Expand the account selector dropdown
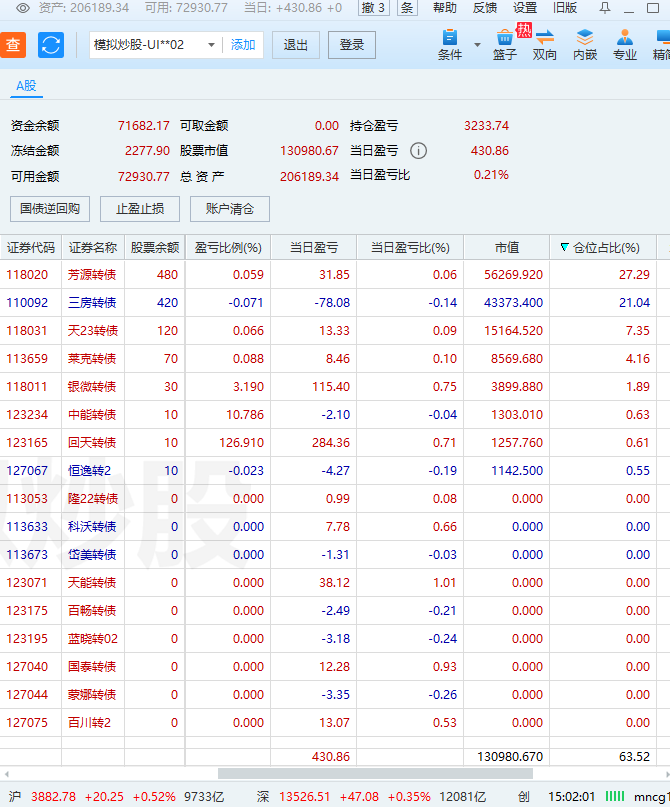 211,45
